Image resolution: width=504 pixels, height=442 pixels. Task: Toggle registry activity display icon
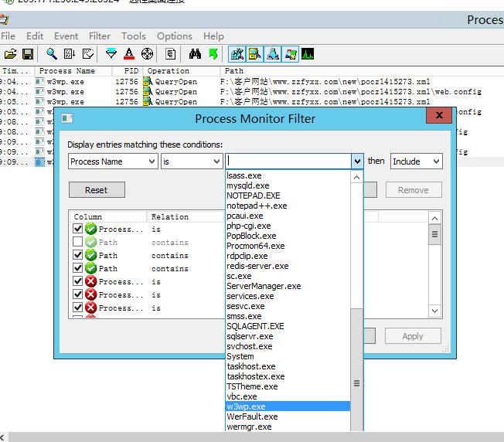[x=237, y=54]
